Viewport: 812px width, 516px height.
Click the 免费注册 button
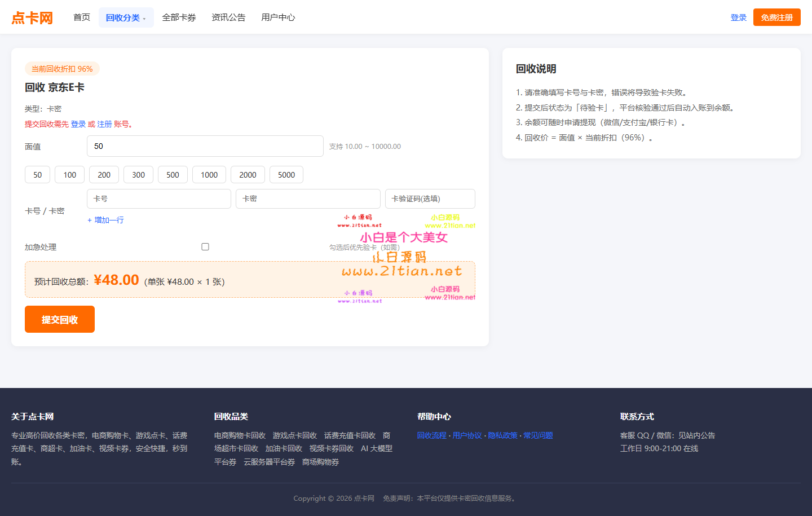coord(777,17)
